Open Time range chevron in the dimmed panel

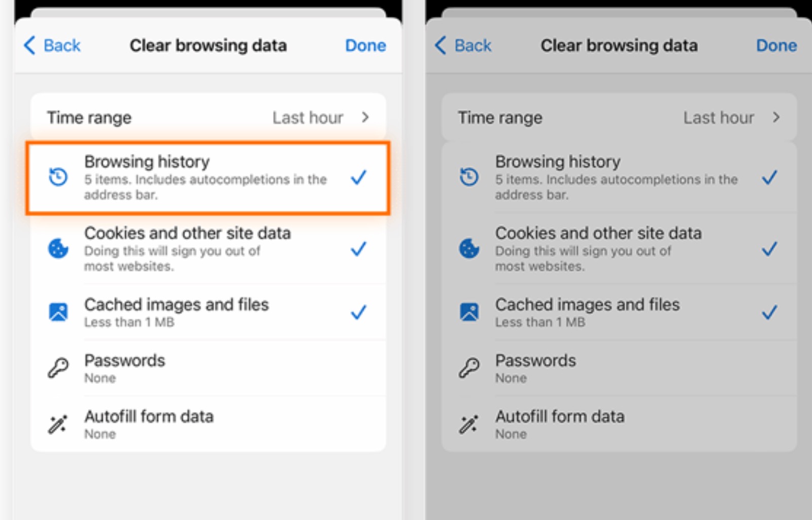776,117
